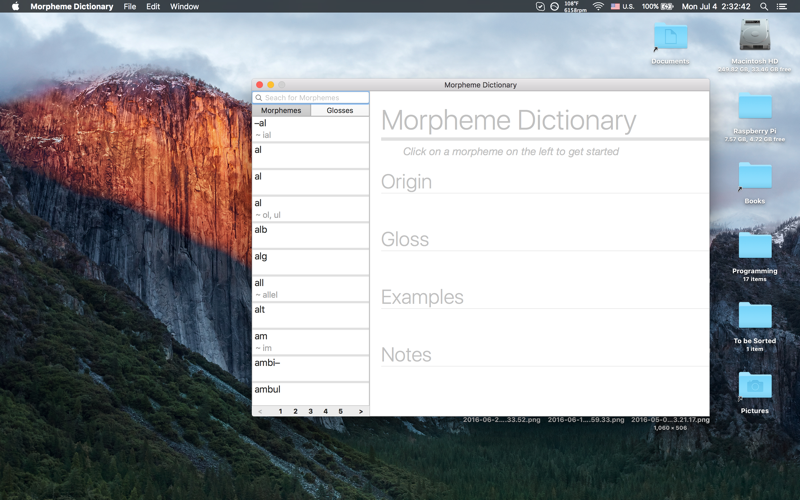800x500 pixels.
Task: Switch to the Glosses tab
Action: pyautogui.click(x=340, y=110)
